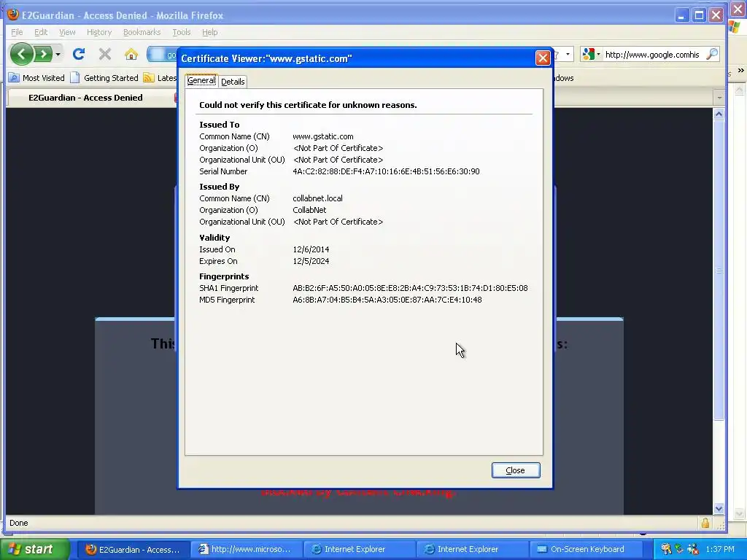Screen dimensions: 747x560
Task: Click the Close button in Certificate Viewer
Action: (516, 470)
